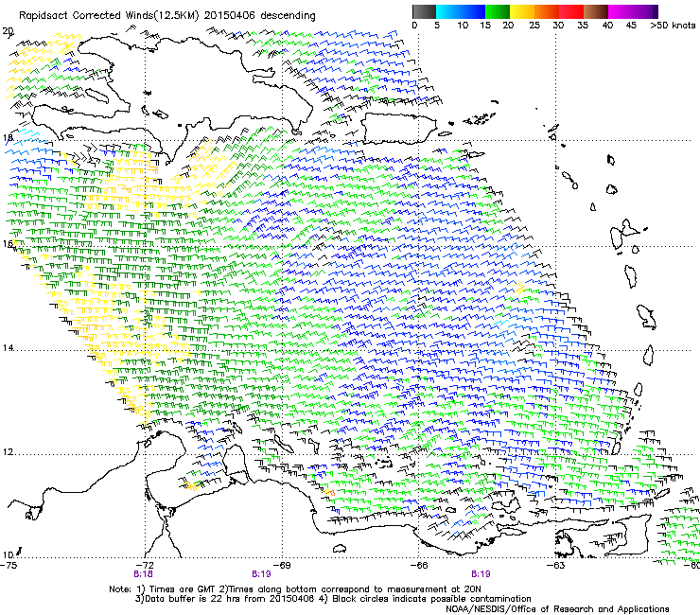Click the 'B:19' time label beside -69
700x615 pixels.
pos(261,574)
